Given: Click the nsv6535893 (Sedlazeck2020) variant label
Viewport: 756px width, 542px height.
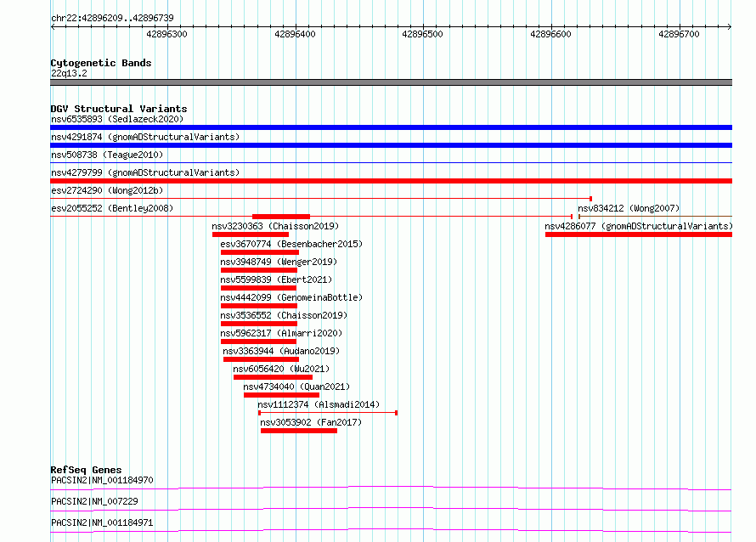Looking at the screenshot, I should (x=117, y=119).
